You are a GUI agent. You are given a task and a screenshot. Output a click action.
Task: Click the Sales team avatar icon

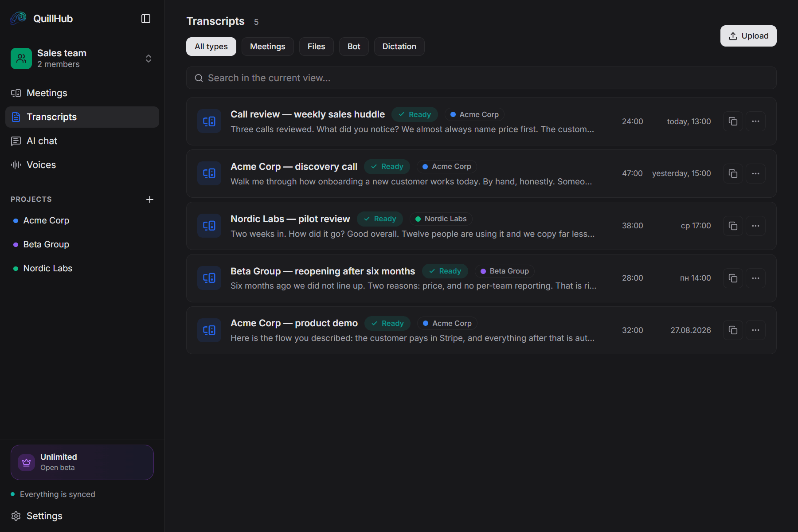[21, 59]
